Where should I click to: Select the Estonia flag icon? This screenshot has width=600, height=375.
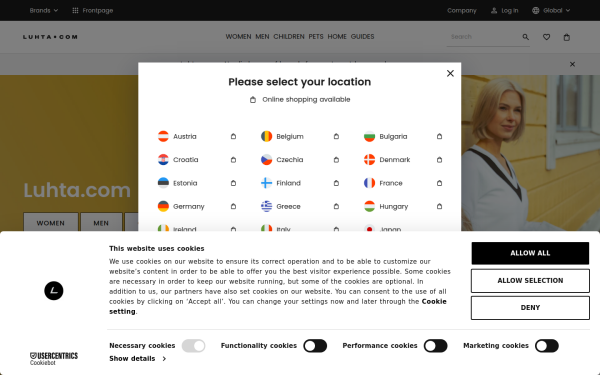coord(163,183)
